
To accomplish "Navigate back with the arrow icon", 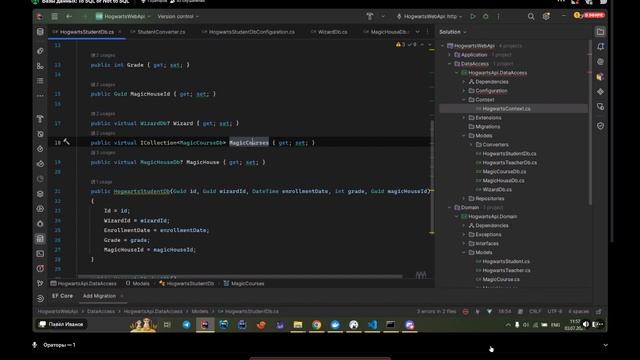I will 69,16.
